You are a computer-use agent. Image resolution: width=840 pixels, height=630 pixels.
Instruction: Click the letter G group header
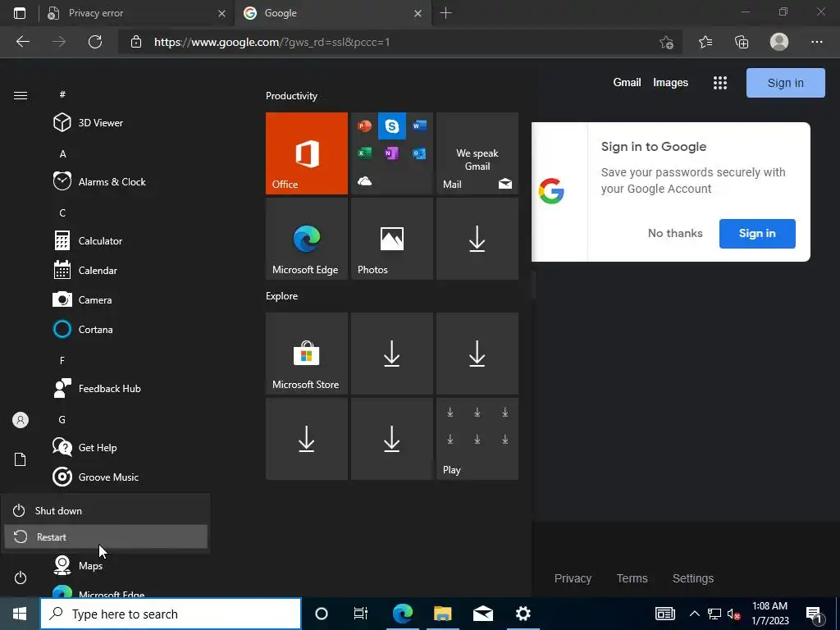point(62,420)
